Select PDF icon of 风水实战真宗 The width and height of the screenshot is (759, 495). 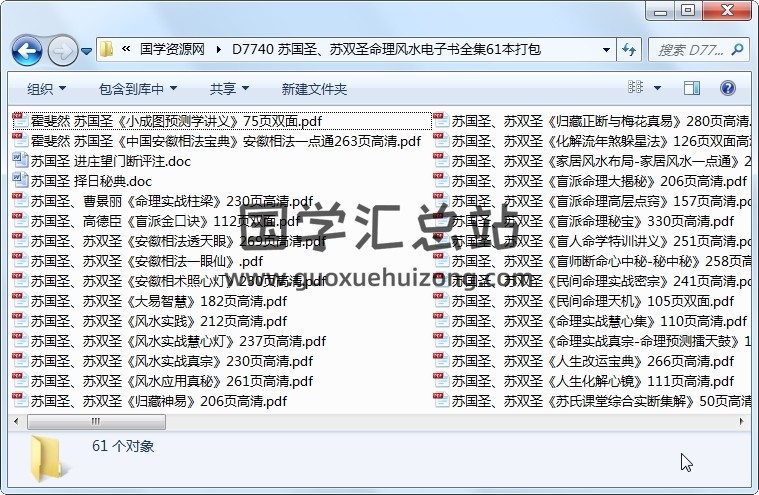click(x=20, y=361)
